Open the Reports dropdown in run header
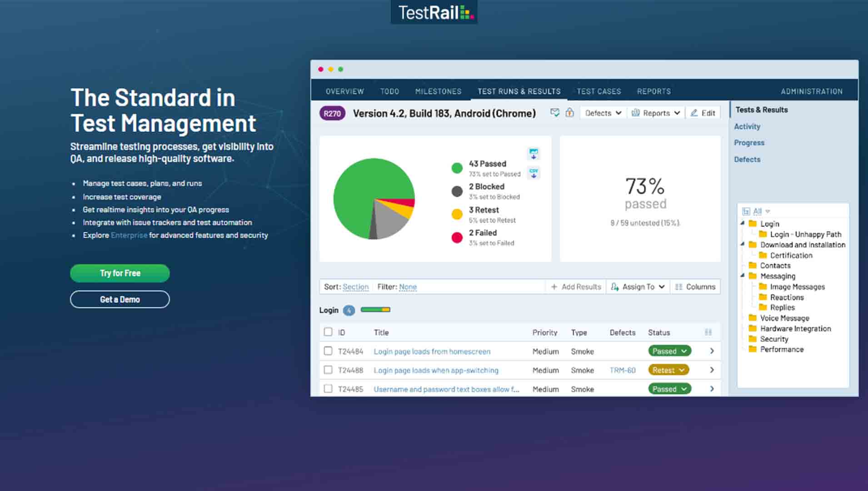The image size is (868, 491). tap(656, 113)
